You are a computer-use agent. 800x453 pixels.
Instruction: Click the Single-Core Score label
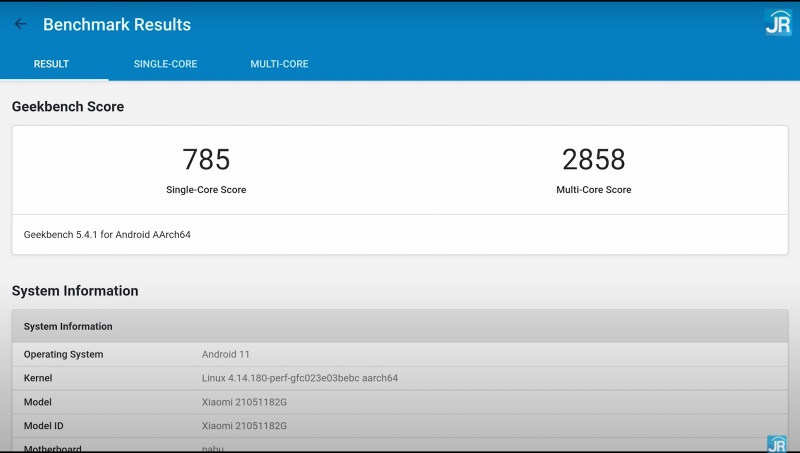[206, 189]
